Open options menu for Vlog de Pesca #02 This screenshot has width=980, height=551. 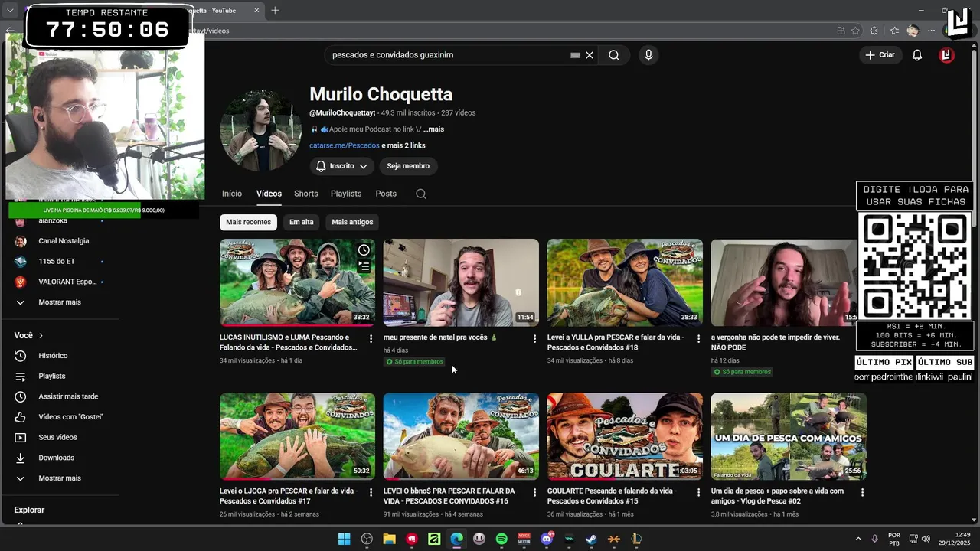[x=862, y=492]
